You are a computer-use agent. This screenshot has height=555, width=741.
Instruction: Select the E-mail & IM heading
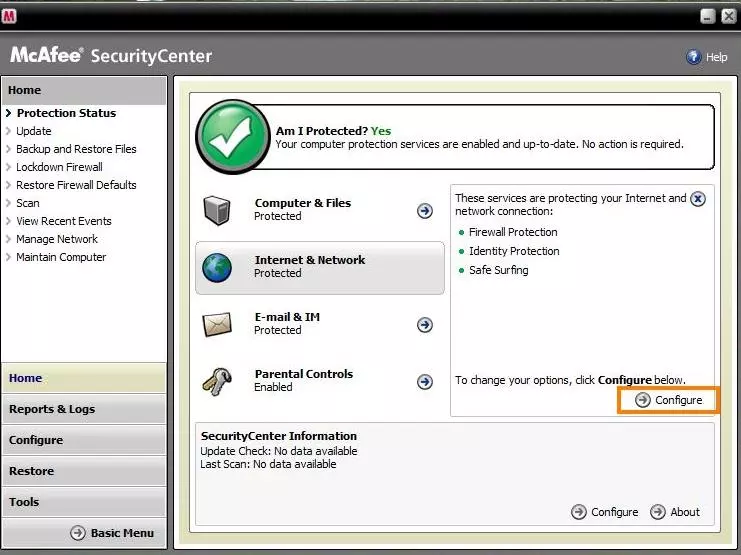pos(287,317)
